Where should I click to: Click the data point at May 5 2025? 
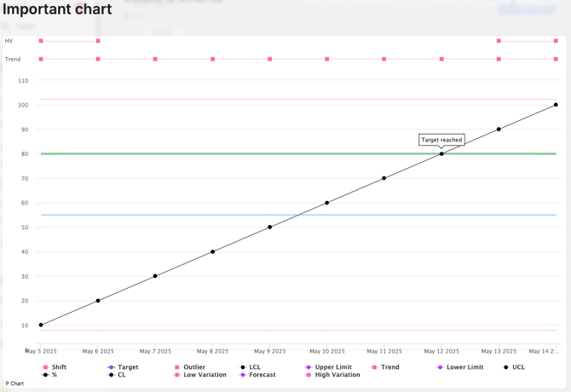click(x=41, y=325)
